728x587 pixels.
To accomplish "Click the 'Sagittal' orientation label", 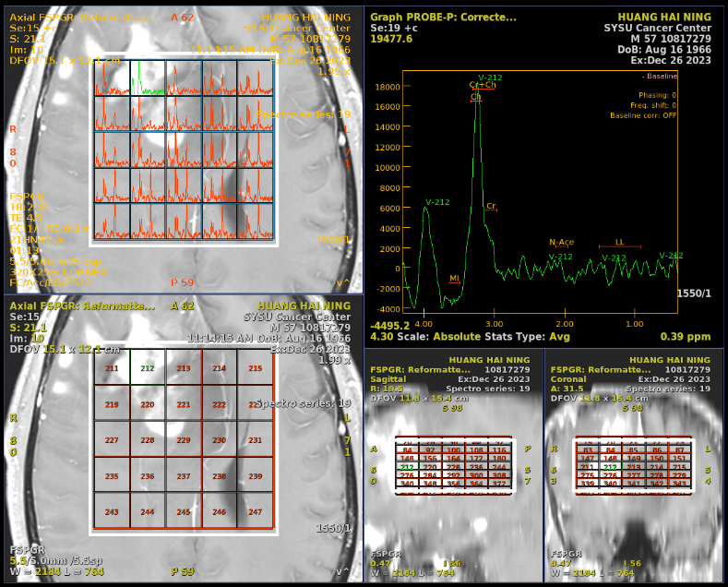I will (388, 379).
